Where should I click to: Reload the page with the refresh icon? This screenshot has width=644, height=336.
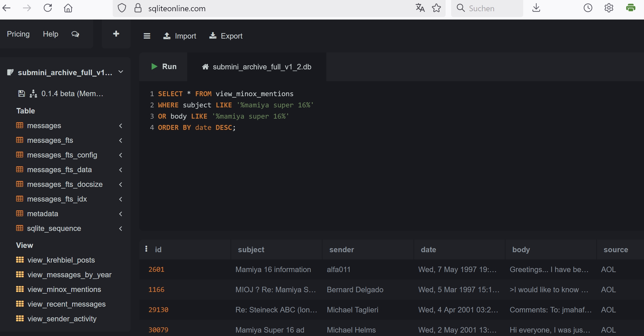click(x=48, y=8)
